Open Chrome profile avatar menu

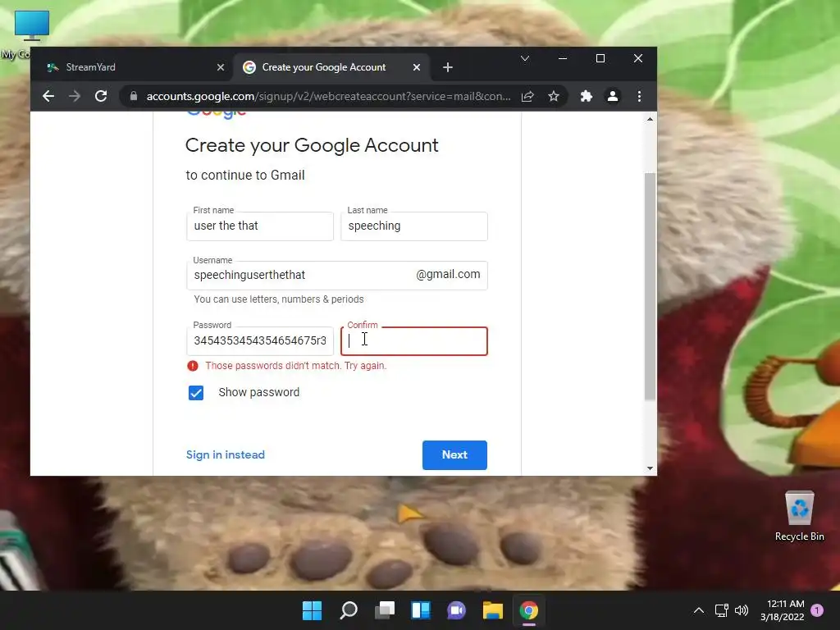coord(612,97)
